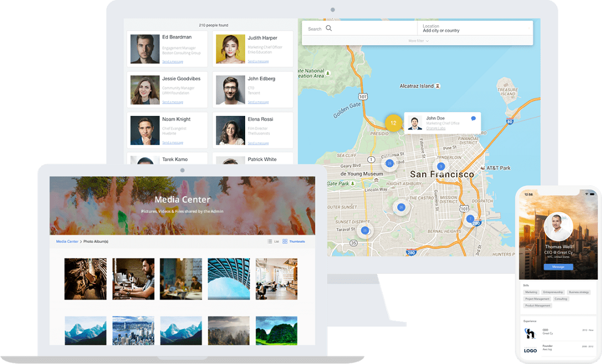
Task: Select the blue cluster marker near Geary Blvd
Action: coord(389,163)
